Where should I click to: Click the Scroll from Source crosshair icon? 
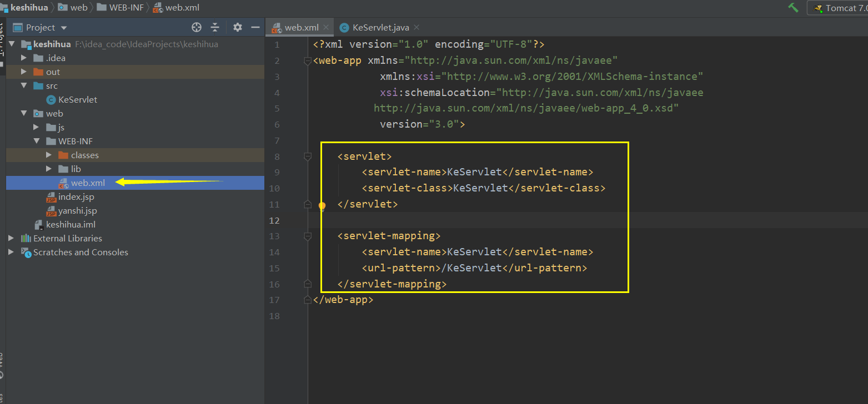click(197, 27)
